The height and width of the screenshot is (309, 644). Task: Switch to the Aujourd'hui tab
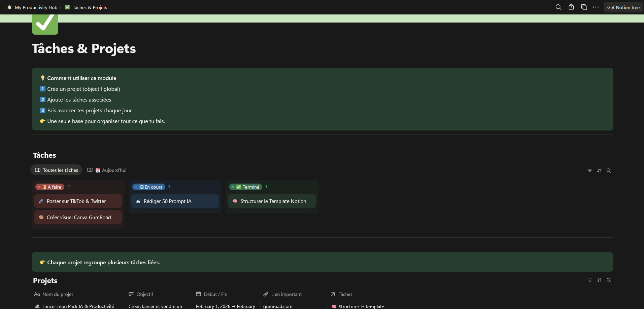pyautogui.click(x=107, y=170)
